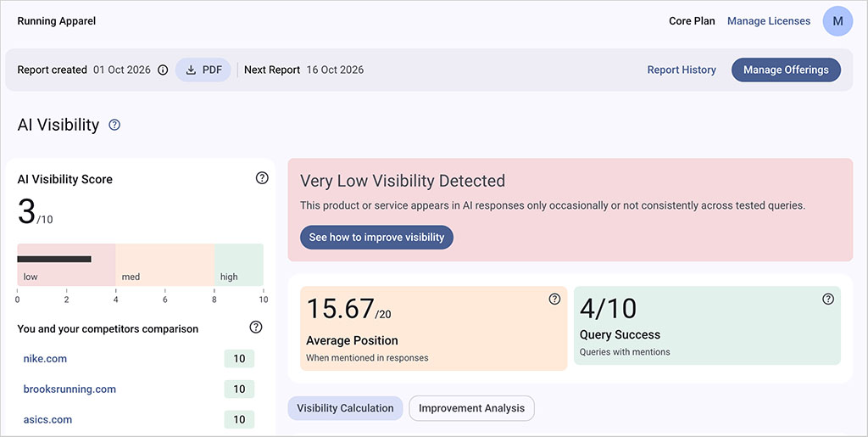Click 'Queries with mentions' caption

pos(625,351)
